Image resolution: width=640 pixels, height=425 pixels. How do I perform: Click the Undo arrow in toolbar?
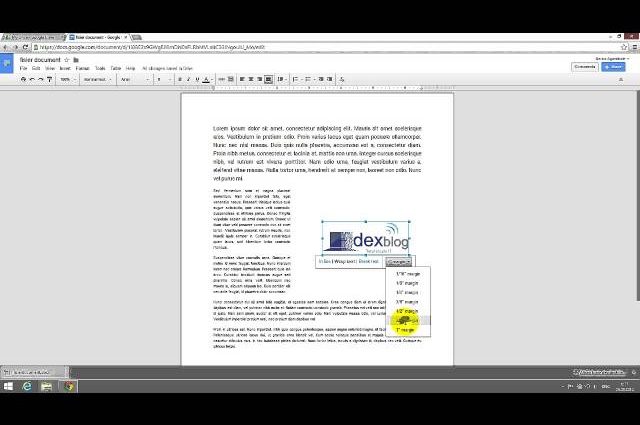tap(32, 79)
